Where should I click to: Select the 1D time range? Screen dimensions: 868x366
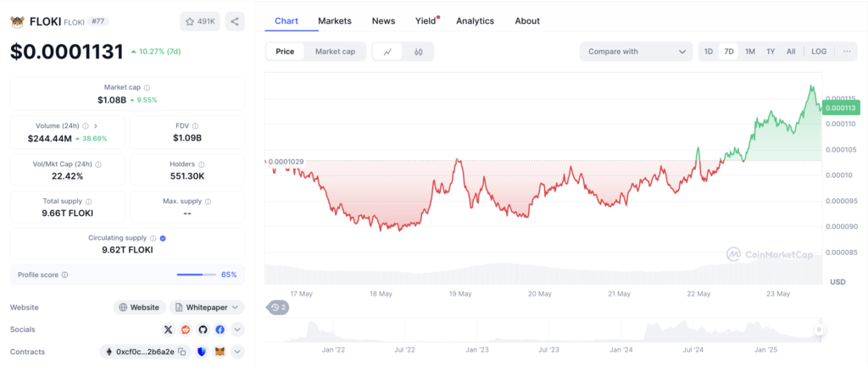709,52
